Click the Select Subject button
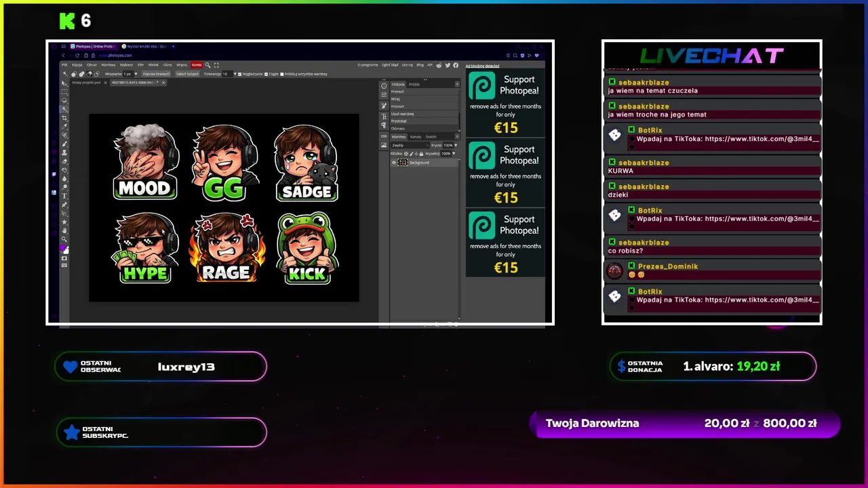Viewport: 868px width, 488px height. 187,74
